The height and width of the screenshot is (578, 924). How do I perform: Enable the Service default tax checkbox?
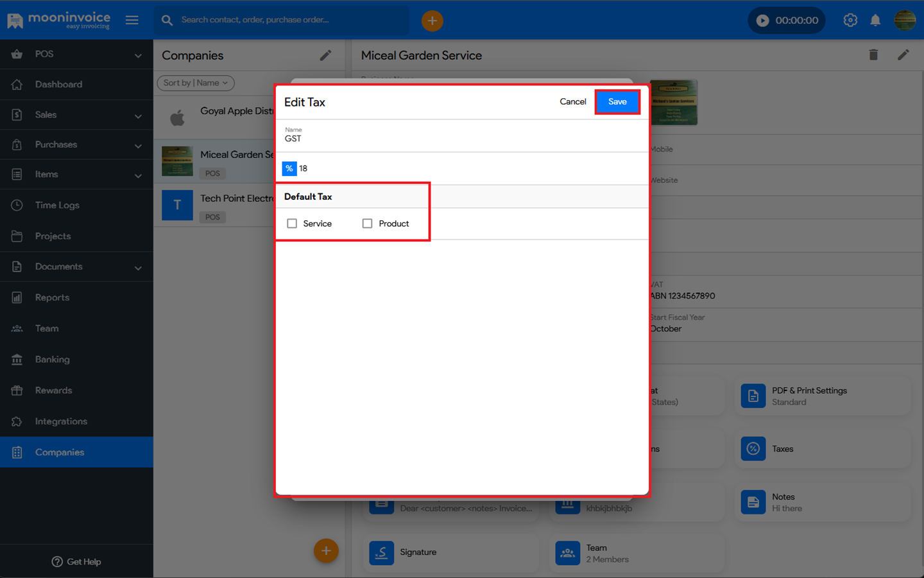293,223
